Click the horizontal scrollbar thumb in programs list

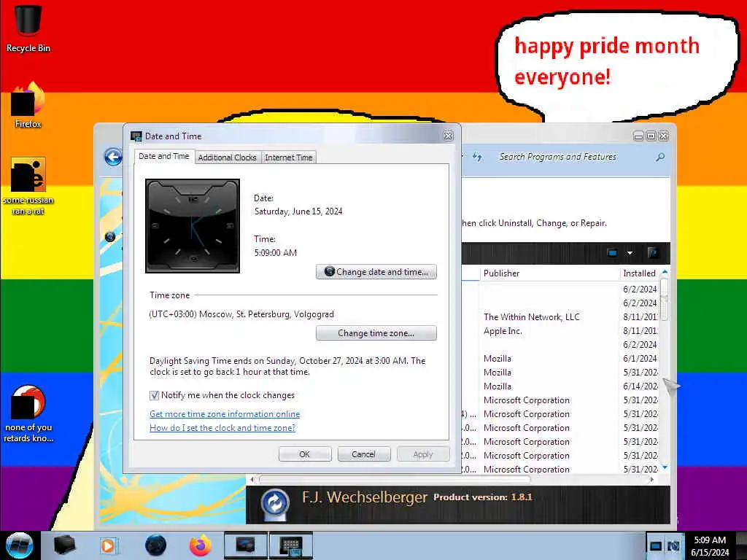pos(395,480)
